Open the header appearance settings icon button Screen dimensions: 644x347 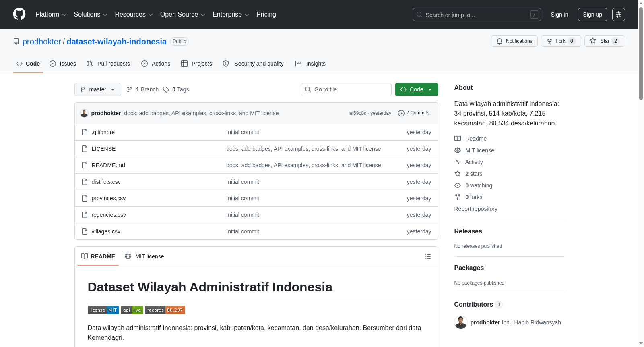619,15
